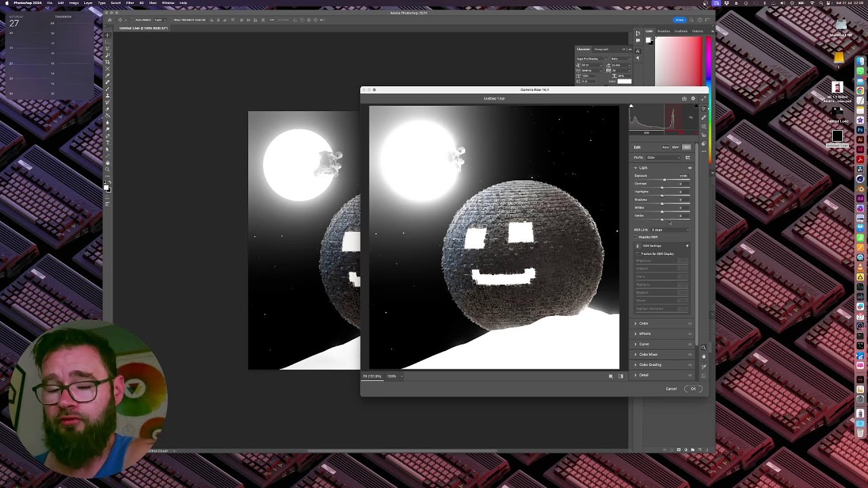The width and height of the screenshot is (868, 488).
Task: Open the Red Eye tool in Camera Raw
Action: point(703,135)
